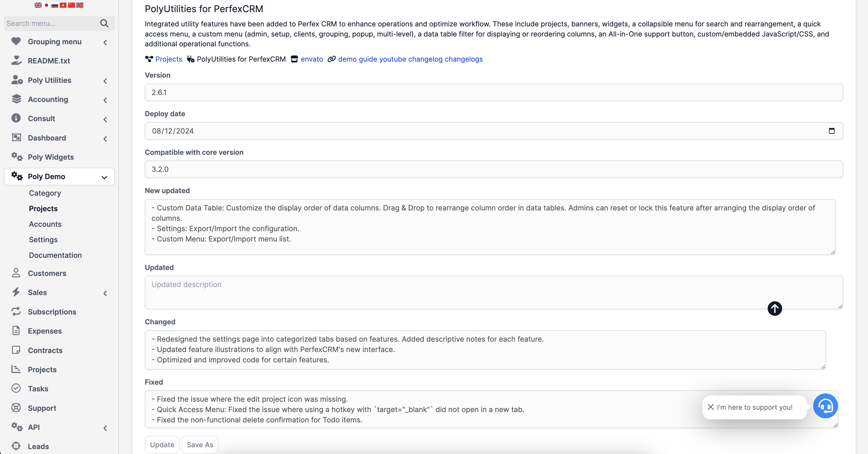Open Poly Widgets in the sidebar
This screenshot has height=454, width=868.
(x=50, y=157)
